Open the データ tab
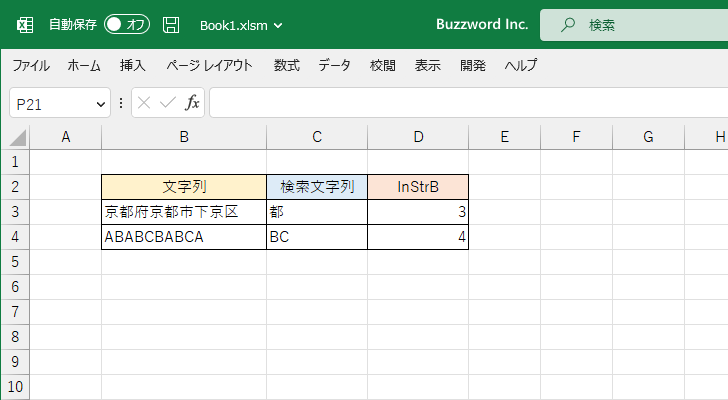This screenshot has width=728, height=400. [334, 65]
